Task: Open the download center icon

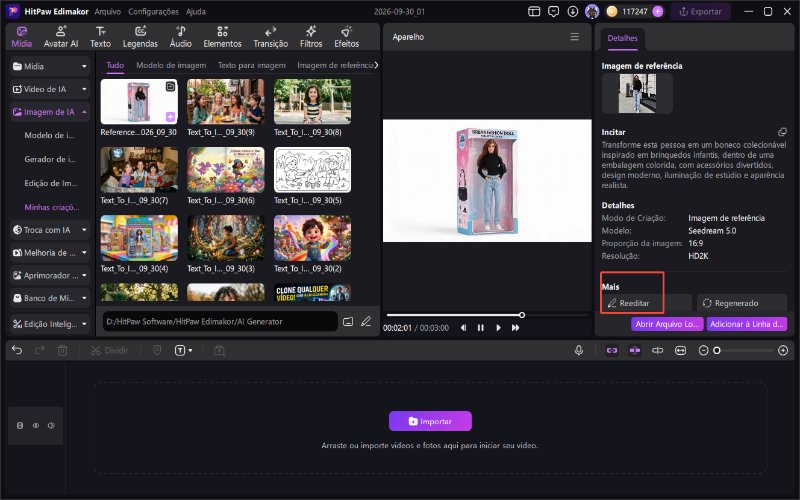Action: click(573, 11)
